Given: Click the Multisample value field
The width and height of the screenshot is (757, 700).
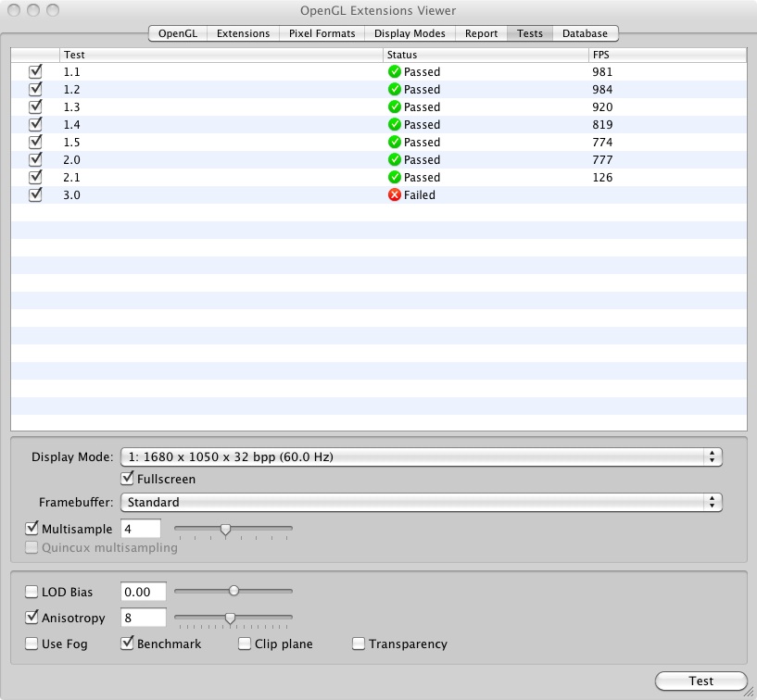Looking at the screenshot, I should click(141, 529).
